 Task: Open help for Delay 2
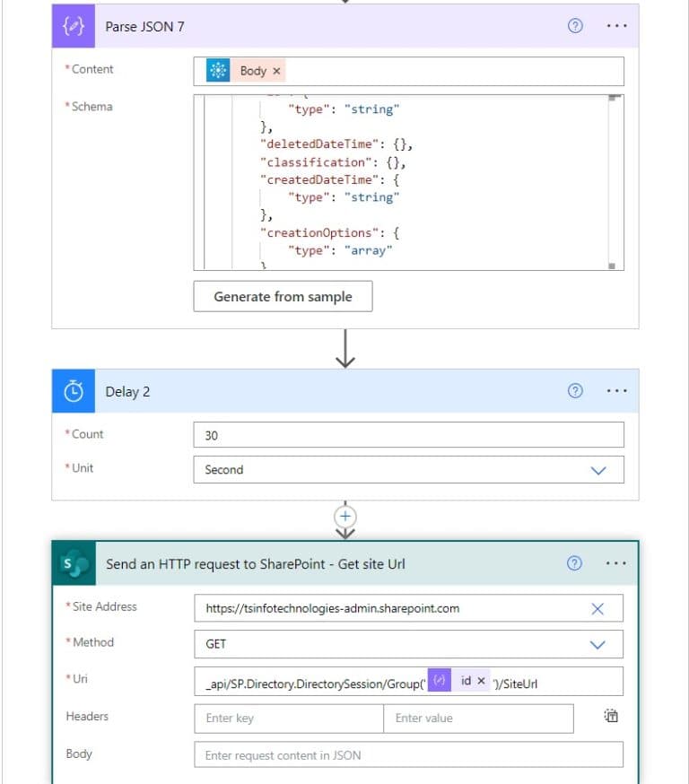(575, 390)
